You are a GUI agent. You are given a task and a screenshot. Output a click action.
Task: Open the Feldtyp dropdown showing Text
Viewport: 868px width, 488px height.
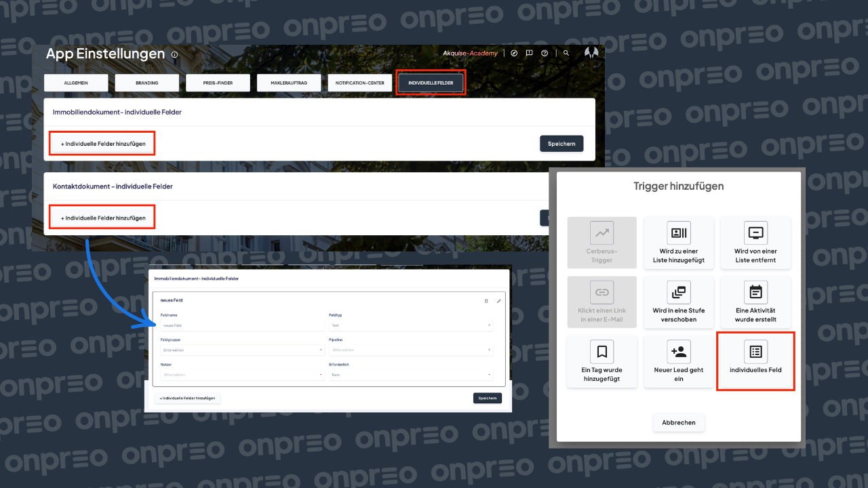[411, 325]
